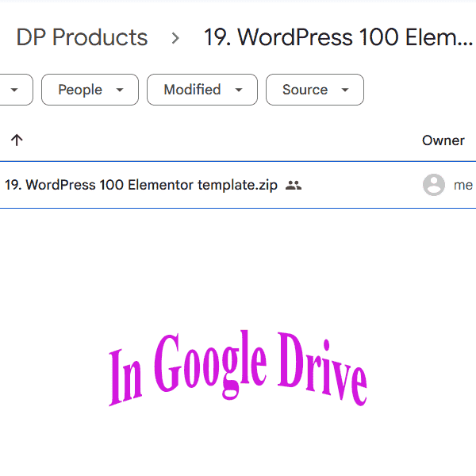Expand the People filter dropdown
Viewport: 476px width, 476px height.
pos(90,90)
